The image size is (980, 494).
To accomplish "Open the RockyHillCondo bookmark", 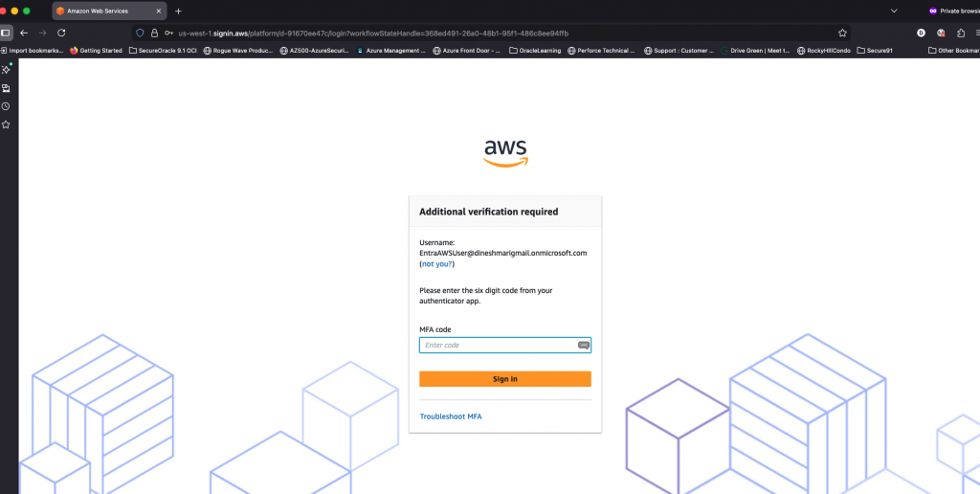I will click(x=824, y=51).
